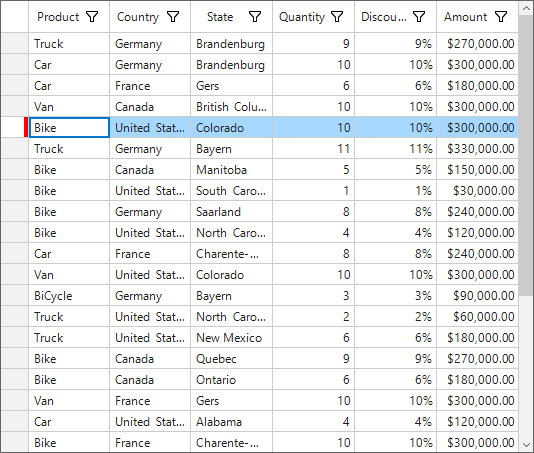Select the BiCycle product cell
Screen dimensions: 534x453
pyautogui.click(x=69, y=296)
